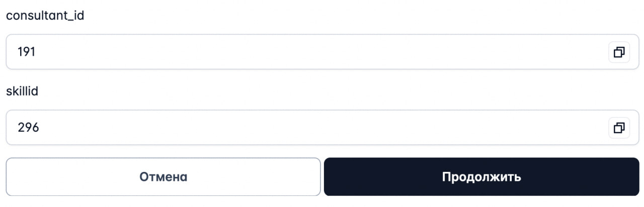This screenshot has height=207, width=644.
Task: Copy the consultant_id value using copy icon
Action: pos(619,52)
